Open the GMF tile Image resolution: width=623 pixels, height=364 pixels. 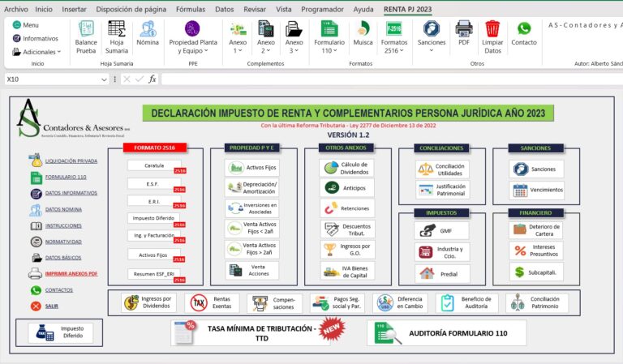click(441, 230)
